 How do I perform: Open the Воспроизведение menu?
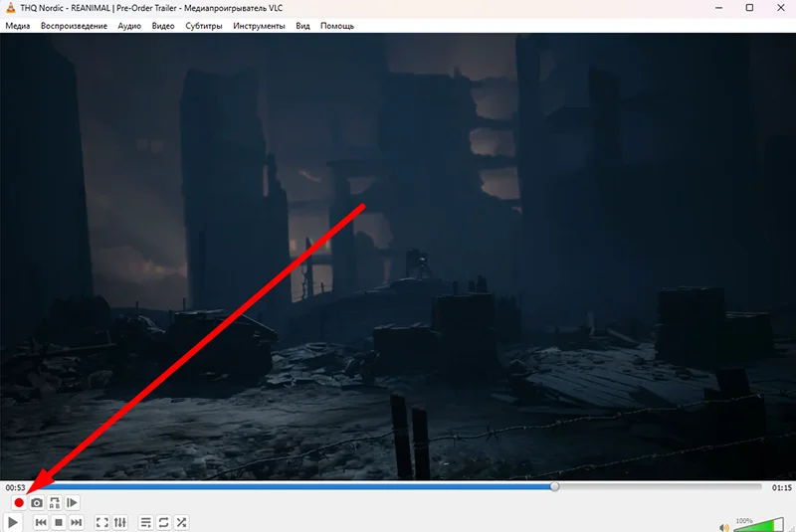click(x=74, y=26)
